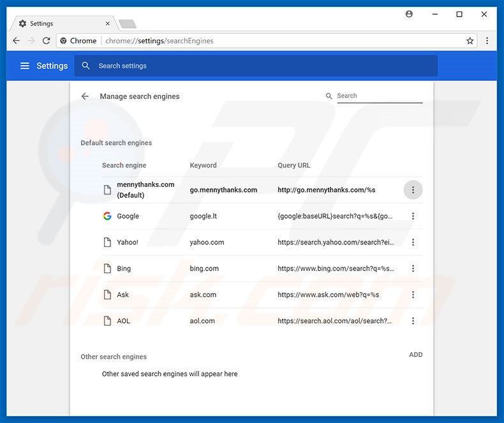The image size is (504, 423).
Task: Open more actions for mennythanks.com
Action: pyautogui.click(x=413, y=190)
